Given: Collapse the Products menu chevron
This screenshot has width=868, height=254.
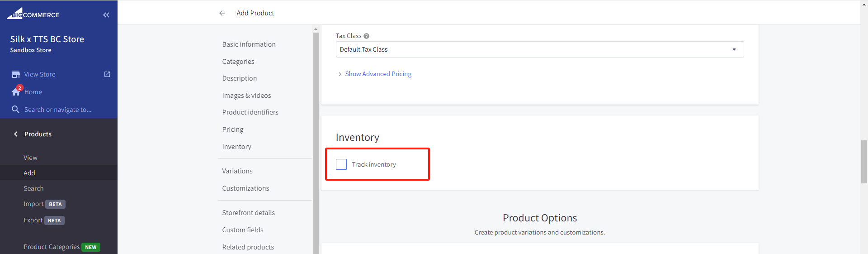Looking at the screenshot, I should [16, 134].
